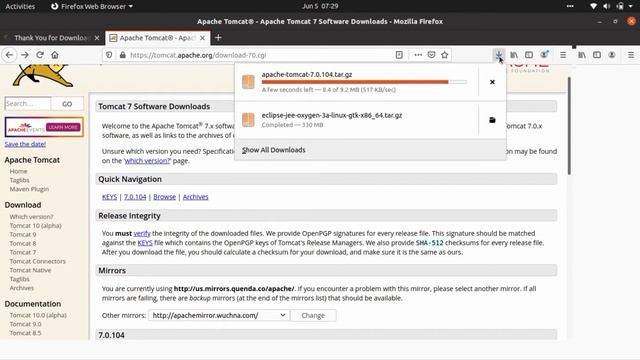Open tracking protection shield in address bar
The width and height of the screenshot is (640, 360).
point(109,55)
